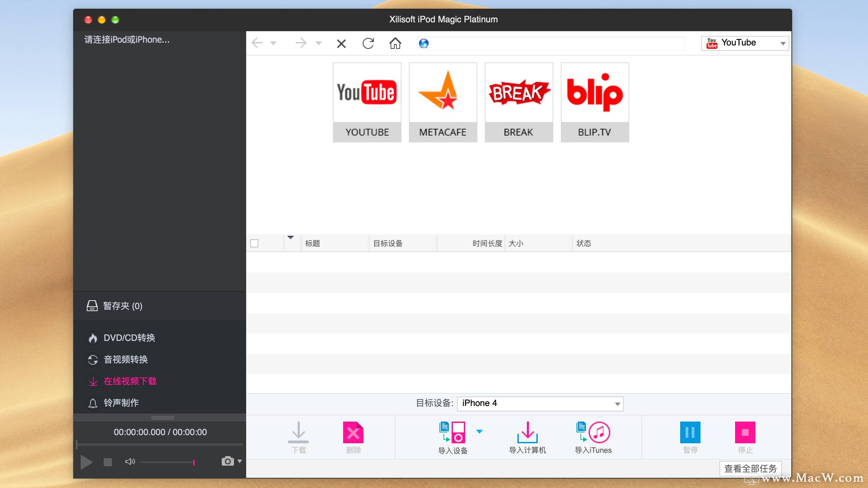
Task: Click the 请连接iPod或iPhone... device prompt
Action: (127, 40)
